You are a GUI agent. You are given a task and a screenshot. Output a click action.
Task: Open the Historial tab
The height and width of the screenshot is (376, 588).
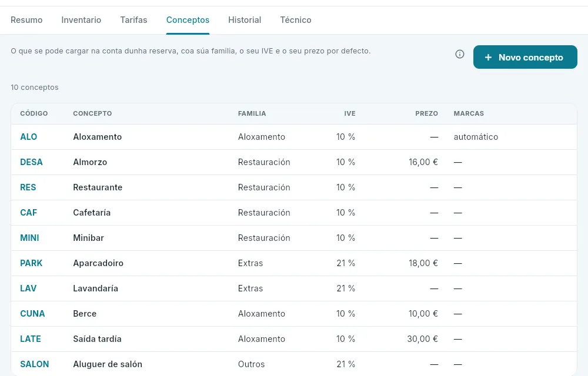click(x=245, y=20)
